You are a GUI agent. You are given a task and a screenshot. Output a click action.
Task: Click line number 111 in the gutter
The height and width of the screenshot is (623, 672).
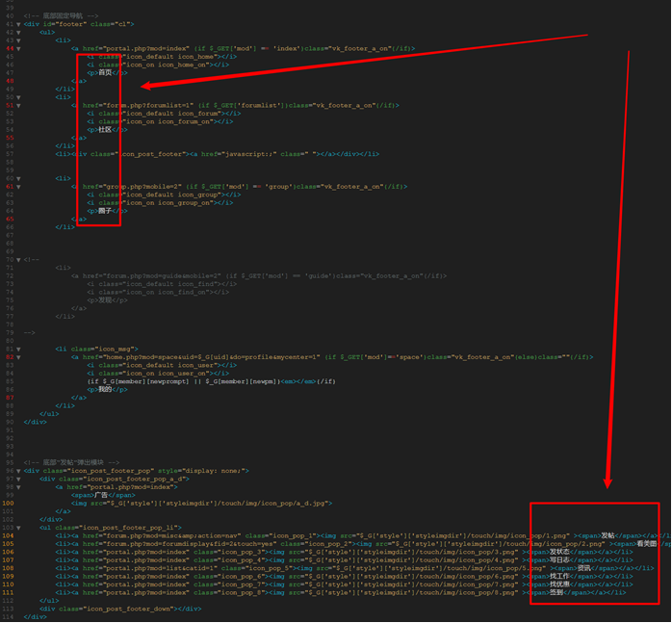pyautogui.click(x=8, y=593)
